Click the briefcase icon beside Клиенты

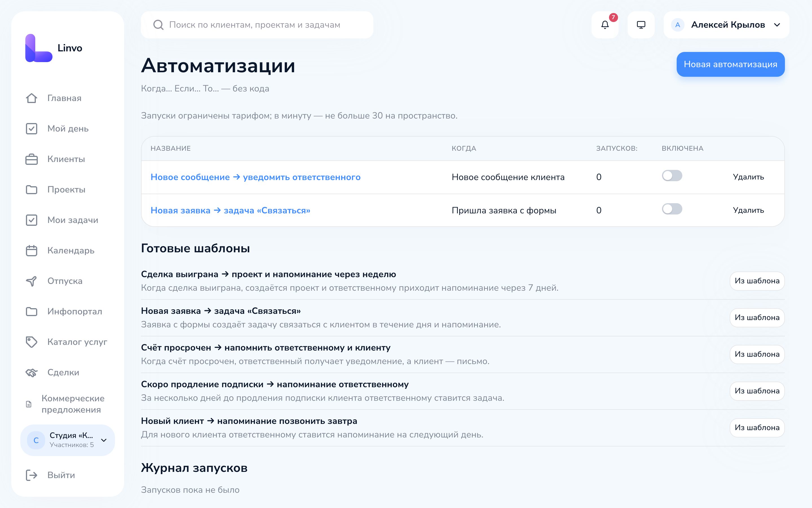tap(32, 159)
